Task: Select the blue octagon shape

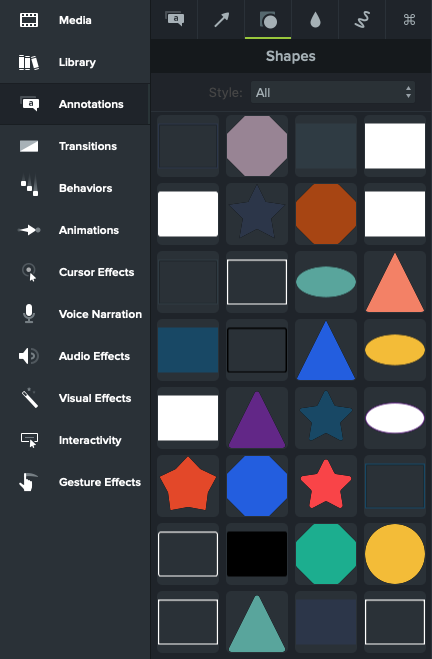Action: coord(257,486)
